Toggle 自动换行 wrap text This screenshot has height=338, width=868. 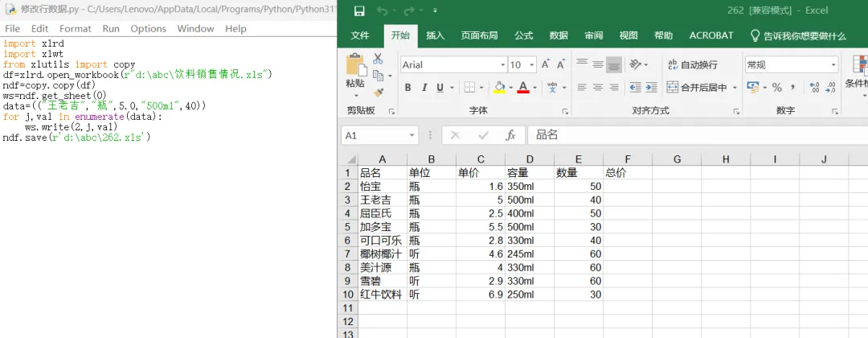(693, 65)
